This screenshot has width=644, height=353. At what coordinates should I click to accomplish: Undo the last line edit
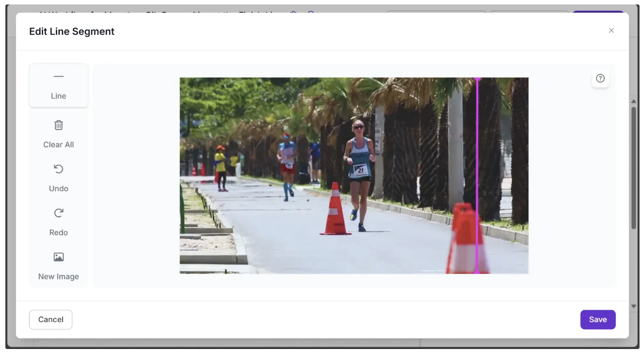tap(59, 177)
